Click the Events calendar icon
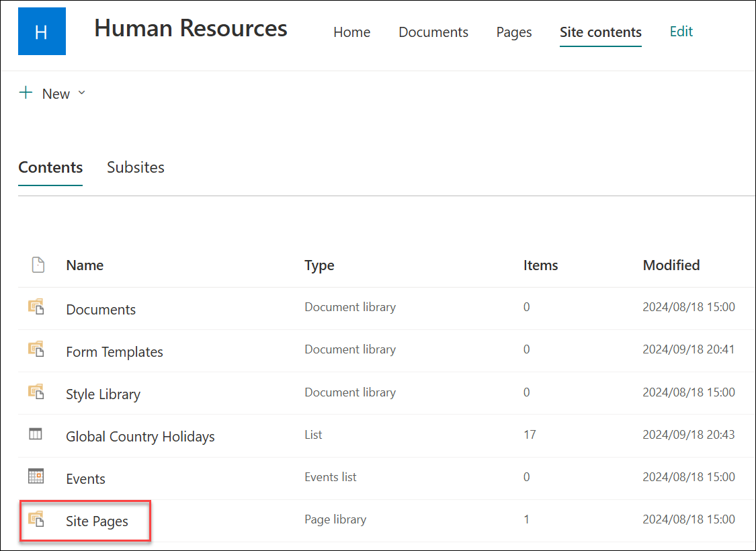This screenshot has width=756, height=551. tap(38, 478)
